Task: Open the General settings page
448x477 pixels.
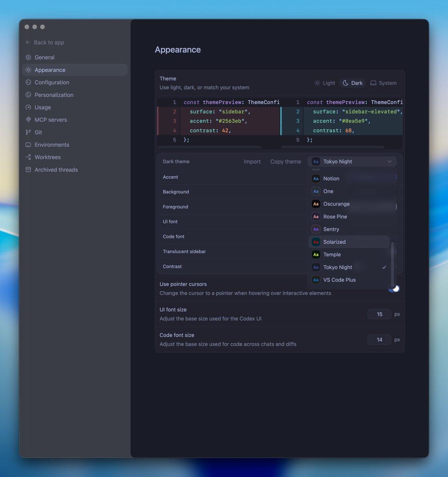Action: [x=75, y=57]
